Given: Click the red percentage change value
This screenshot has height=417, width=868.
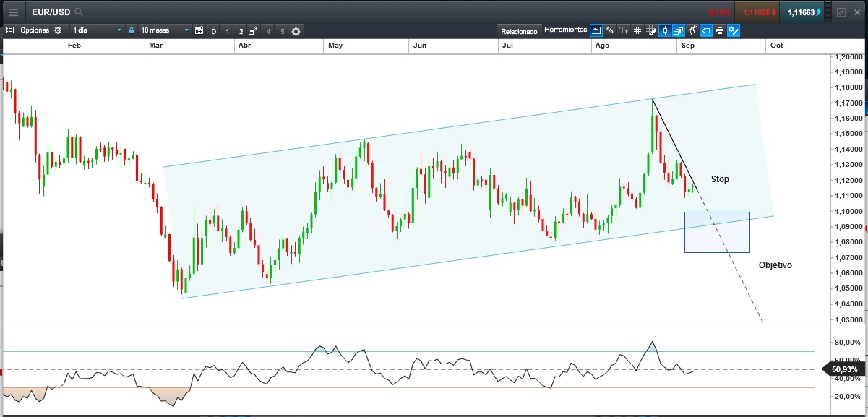Looking at the screenshot, I should [718, 12].
